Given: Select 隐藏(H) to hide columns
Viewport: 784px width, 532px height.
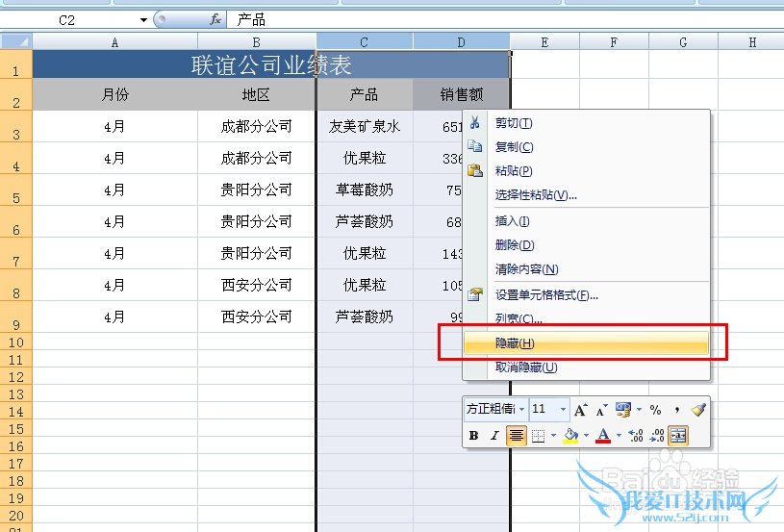Looking at the screenshot, I should [x=587, y=343].
